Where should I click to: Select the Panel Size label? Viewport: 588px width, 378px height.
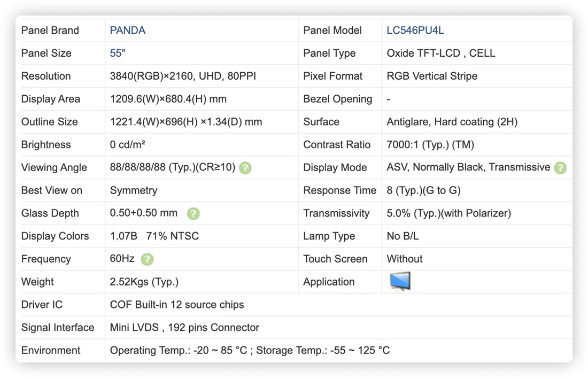pos(46,53)
